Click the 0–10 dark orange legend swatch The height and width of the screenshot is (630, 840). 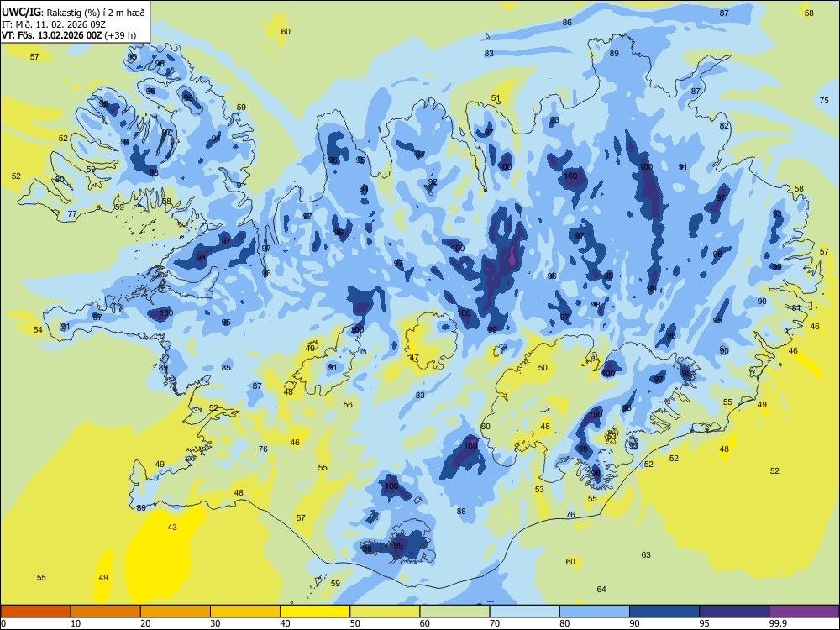tap(35, 612)
